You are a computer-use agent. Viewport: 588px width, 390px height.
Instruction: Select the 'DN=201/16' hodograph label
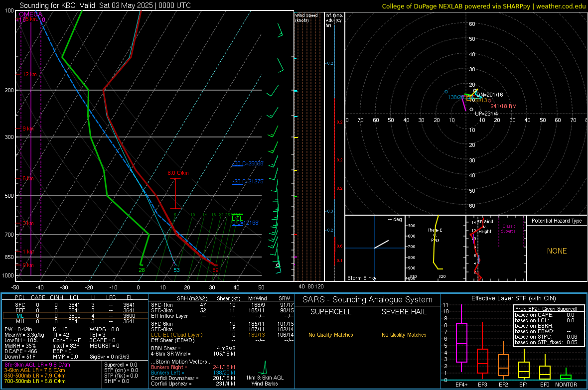tap(490, 95)
